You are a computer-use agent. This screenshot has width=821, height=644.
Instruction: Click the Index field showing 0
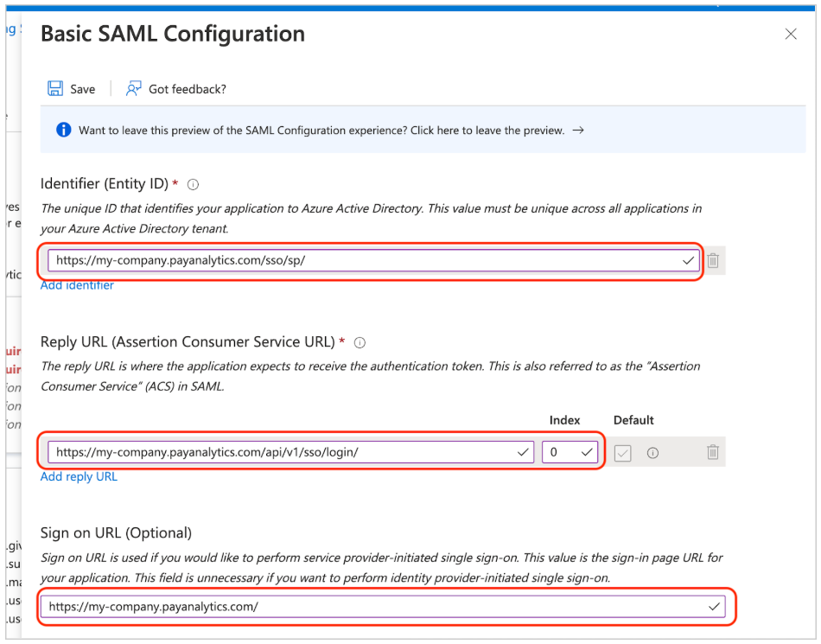[x=563, y=452]
